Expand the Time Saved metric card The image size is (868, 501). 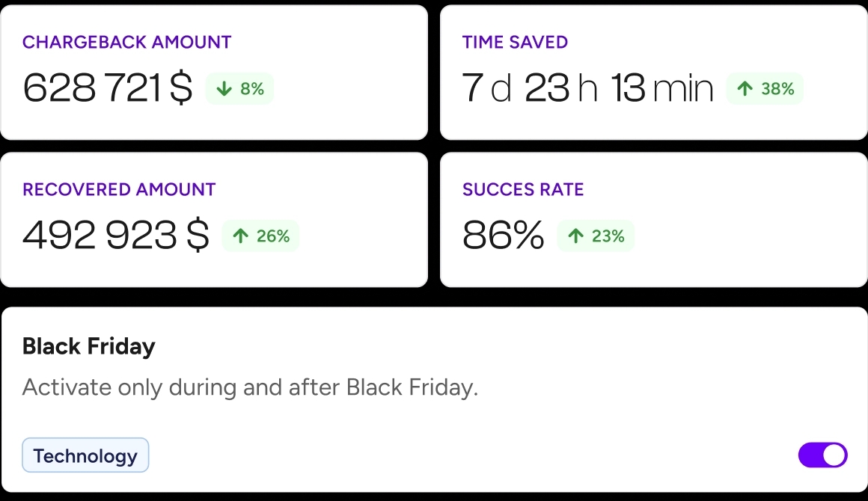653,72
